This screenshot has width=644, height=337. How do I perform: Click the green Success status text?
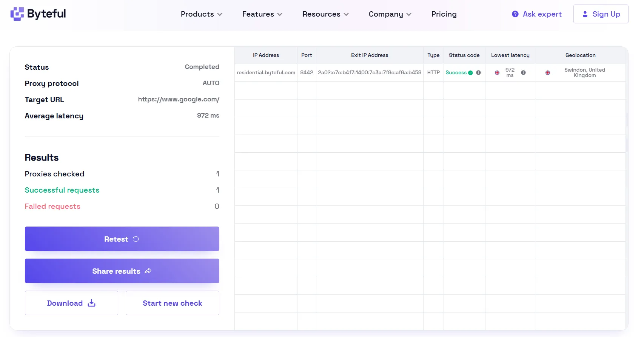tap(456, 72)
